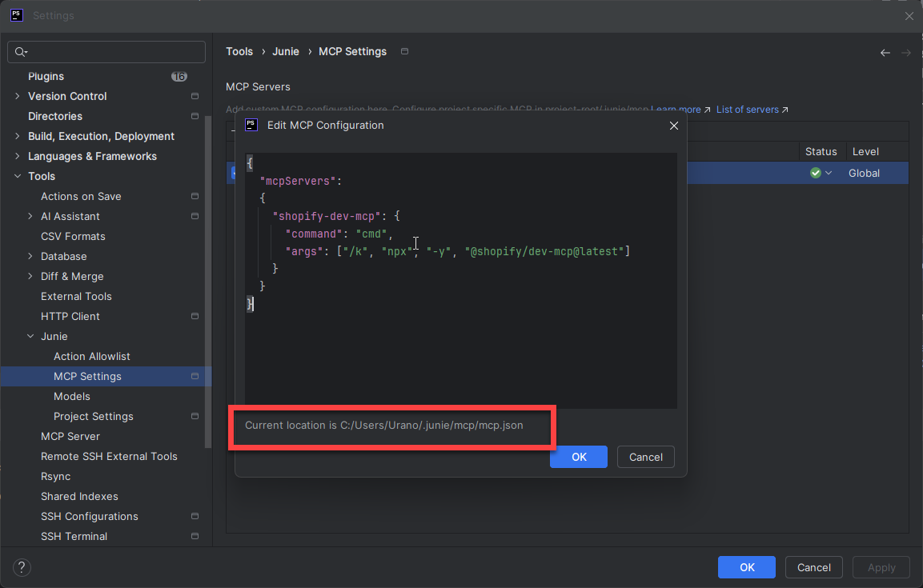Image resolution: width=923 pixels, height=588 pixels.
Task: Confirm Settings with the bottom OK button
Action: pos(747,567)
